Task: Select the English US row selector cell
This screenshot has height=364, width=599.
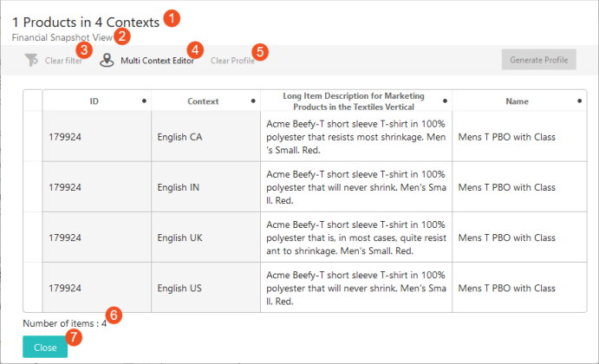Action: click(x=33, y=286)
